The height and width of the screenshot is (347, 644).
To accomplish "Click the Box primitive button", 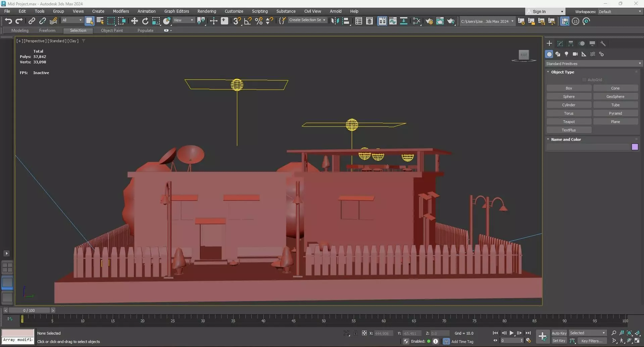I will pos(569,88).
